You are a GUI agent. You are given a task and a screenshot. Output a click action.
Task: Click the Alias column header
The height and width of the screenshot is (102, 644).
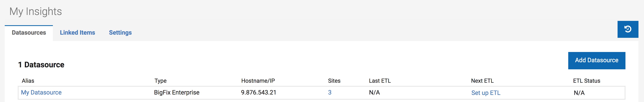point(28,81)
